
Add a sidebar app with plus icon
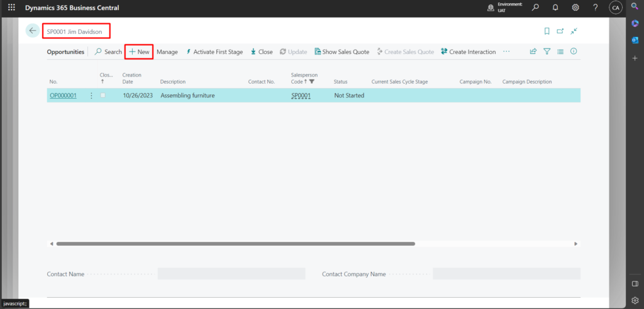(x=635, y=58)
